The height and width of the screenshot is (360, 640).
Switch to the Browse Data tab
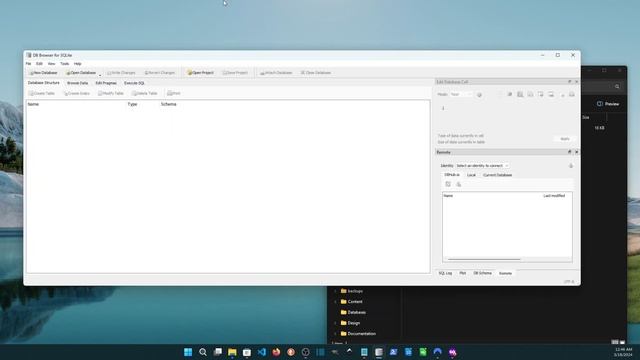point(78,83)
